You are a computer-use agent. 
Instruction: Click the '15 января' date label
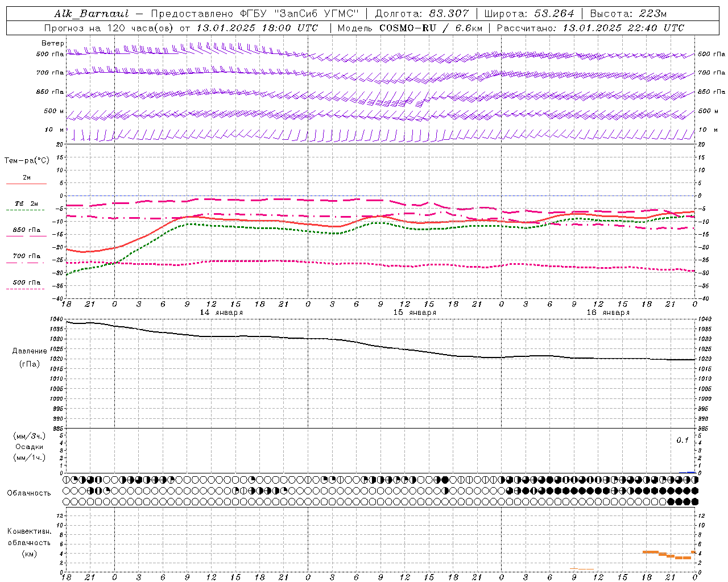(415, 313)
